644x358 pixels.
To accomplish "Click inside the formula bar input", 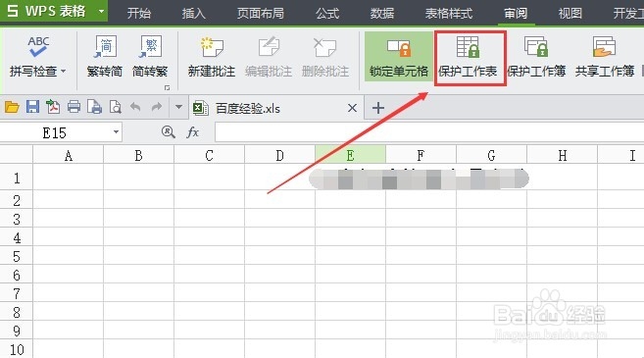I will pos(429,132).
